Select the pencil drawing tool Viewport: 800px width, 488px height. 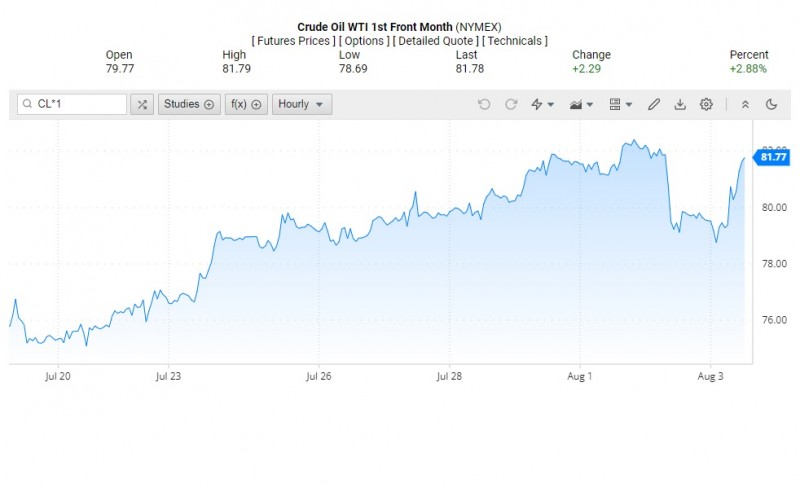point(654,104)
